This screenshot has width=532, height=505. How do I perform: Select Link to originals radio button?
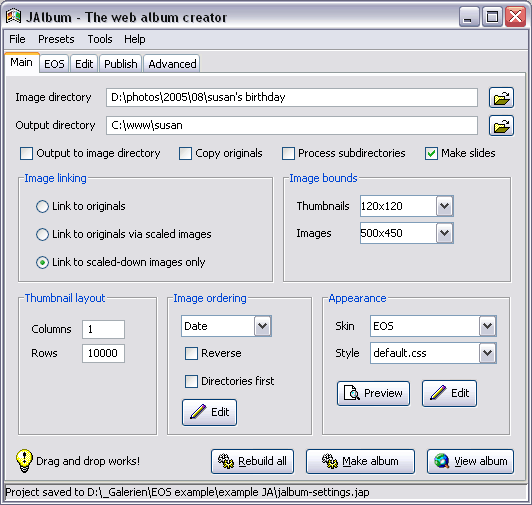click(x=42, y=206)
